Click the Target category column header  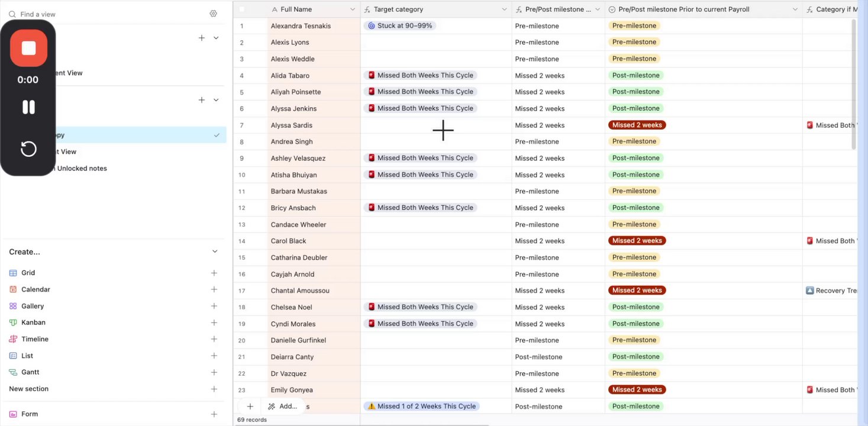point(436,9)
